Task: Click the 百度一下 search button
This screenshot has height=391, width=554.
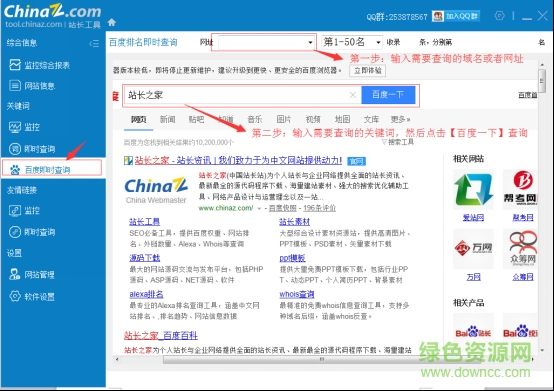Action: [x=388, y=95]
